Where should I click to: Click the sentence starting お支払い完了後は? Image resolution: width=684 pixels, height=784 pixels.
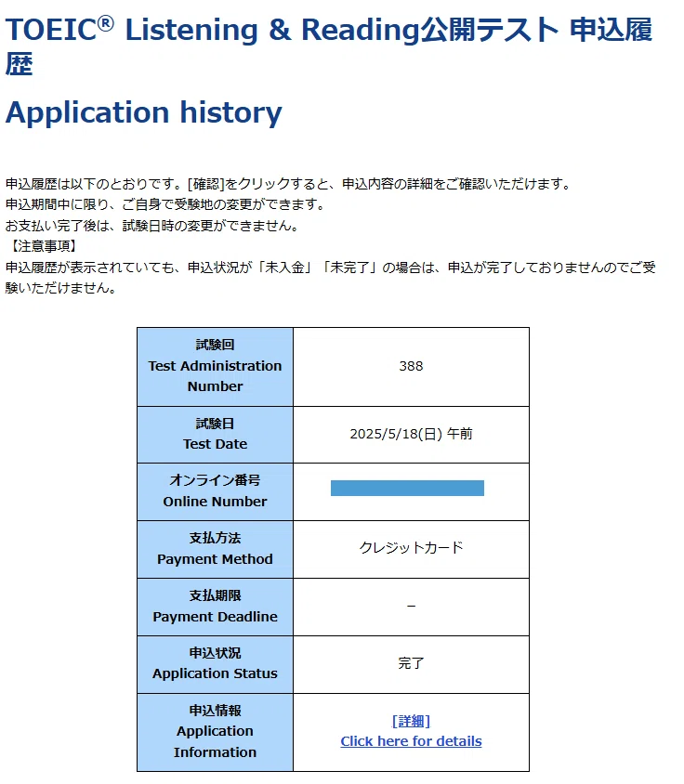pos(152,226)
